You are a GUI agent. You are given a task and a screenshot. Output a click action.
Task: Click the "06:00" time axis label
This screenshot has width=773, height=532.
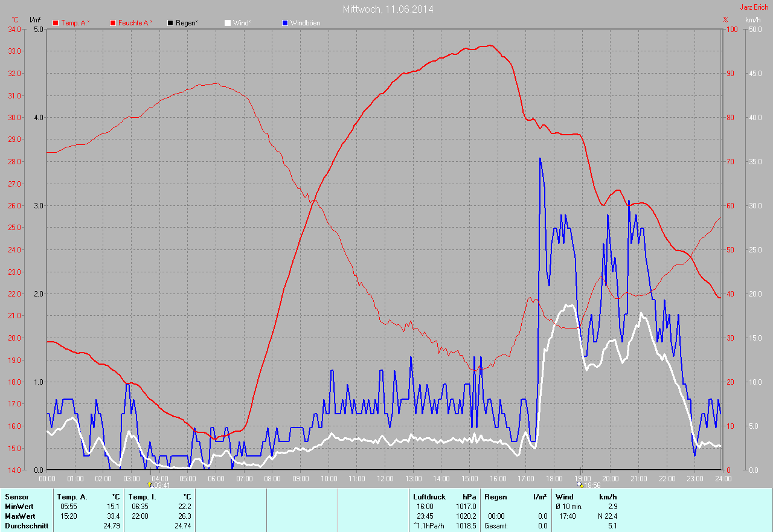coord(216,479)
